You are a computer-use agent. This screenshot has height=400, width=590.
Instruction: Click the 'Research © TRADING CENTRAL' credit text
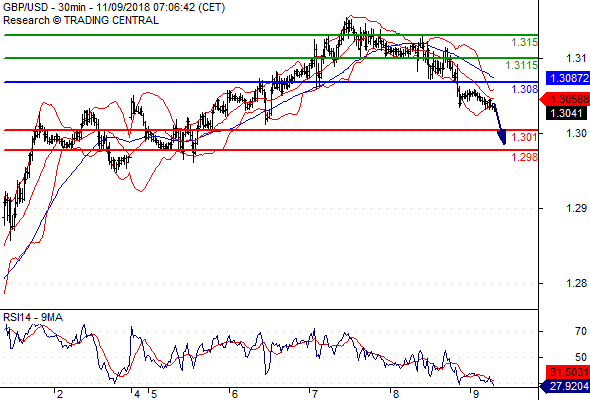[81, 20]
